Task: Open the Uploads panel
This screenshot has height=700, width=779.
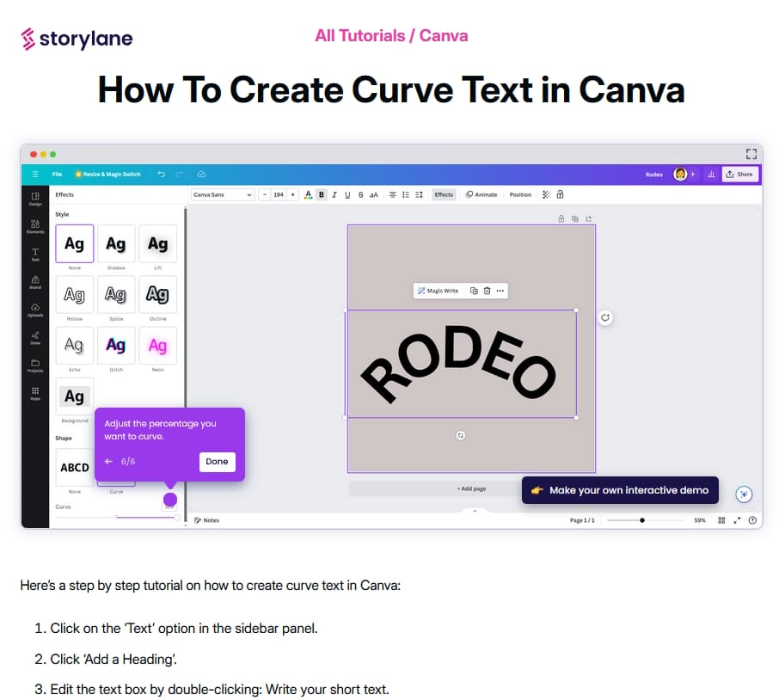Action: coord(35,310)
